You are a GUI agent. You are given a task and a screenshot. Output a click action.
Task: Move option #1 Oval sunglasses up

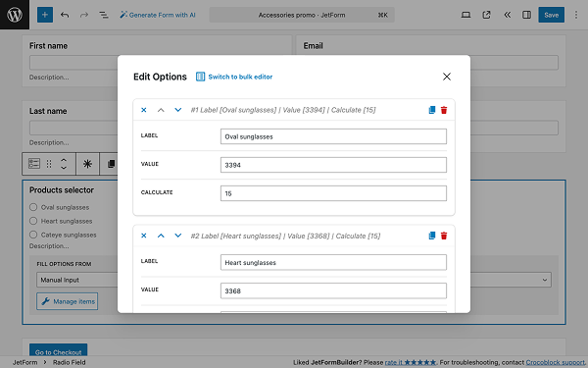[x=161, y=110]
